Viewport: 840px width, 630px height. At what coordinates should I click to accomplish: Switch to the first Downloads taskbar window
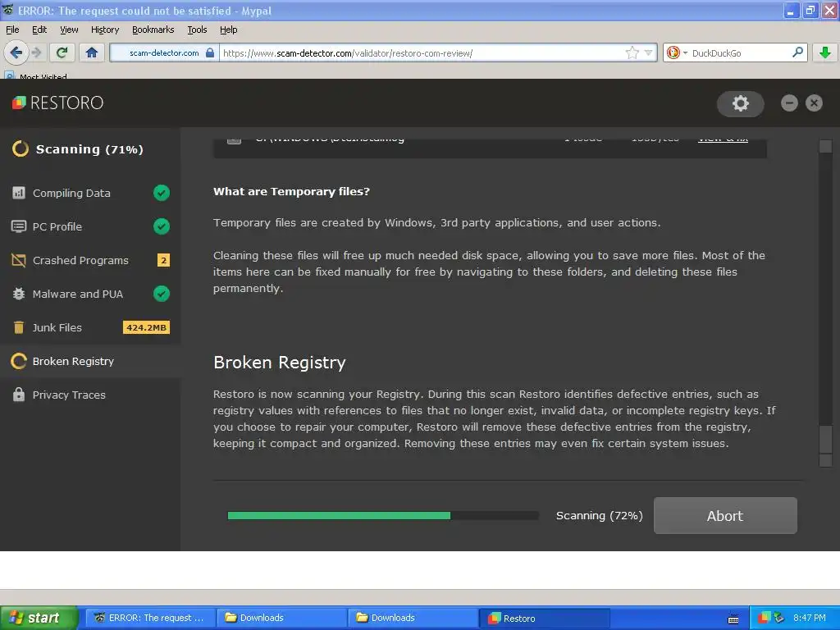click(x=282, y=618)
